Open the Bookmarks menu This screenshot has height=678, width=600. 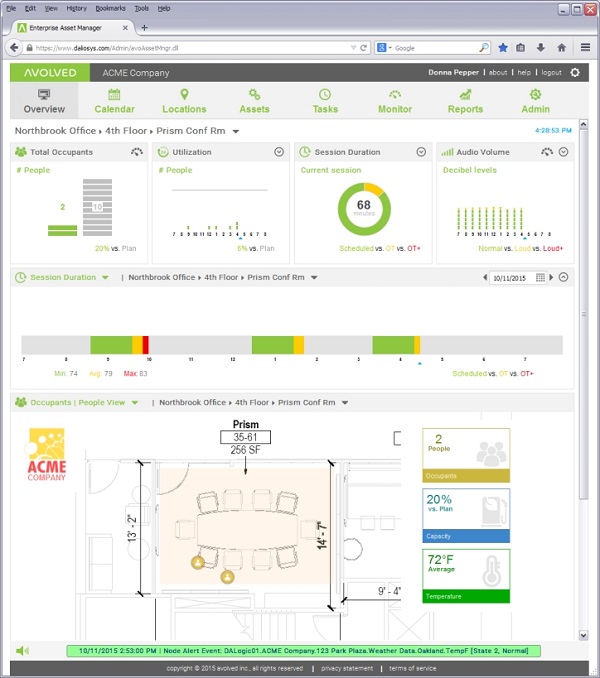[x=110, y=8]
